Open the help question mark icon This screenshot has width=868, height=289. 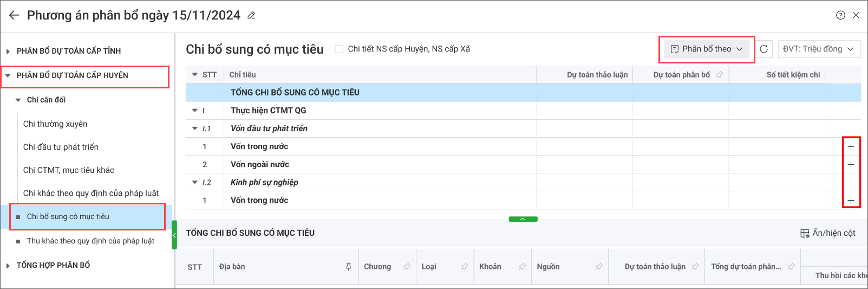pyautogui.click(x=840, y=15)
